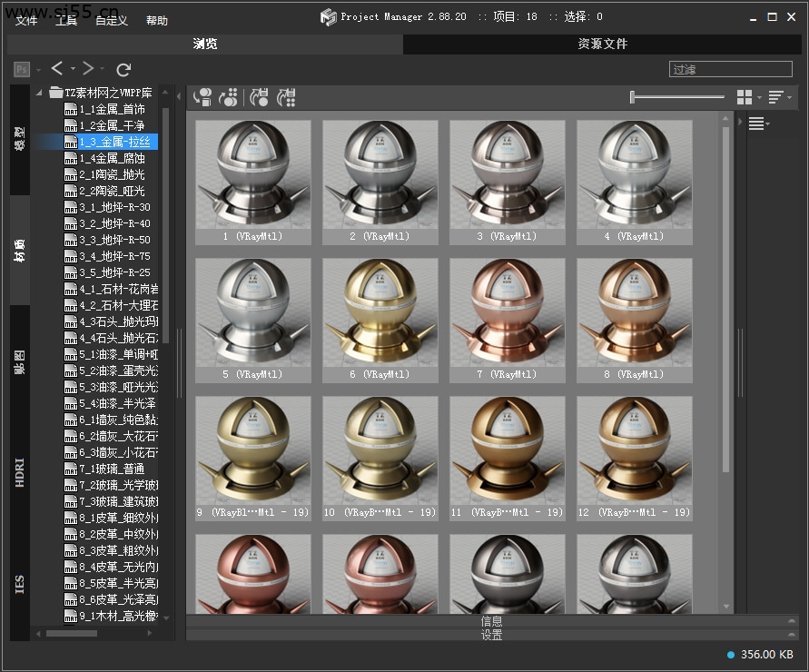This screenshot has height=672, width=809.
Task: Open the 文件 menu
Action: (x=26, y=20)
